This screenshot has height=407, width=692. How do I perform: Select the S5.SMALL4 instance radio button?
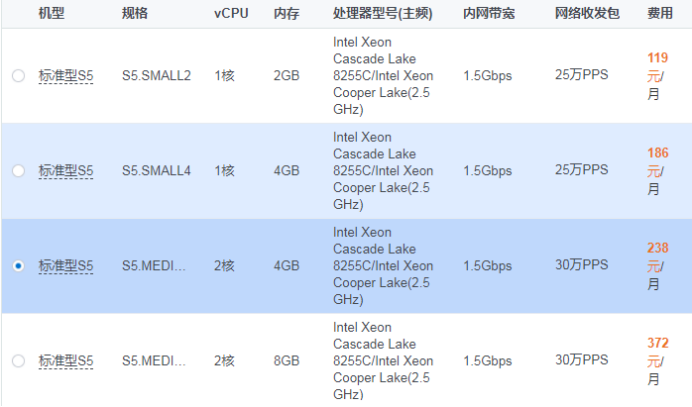(x=18, y=171)
